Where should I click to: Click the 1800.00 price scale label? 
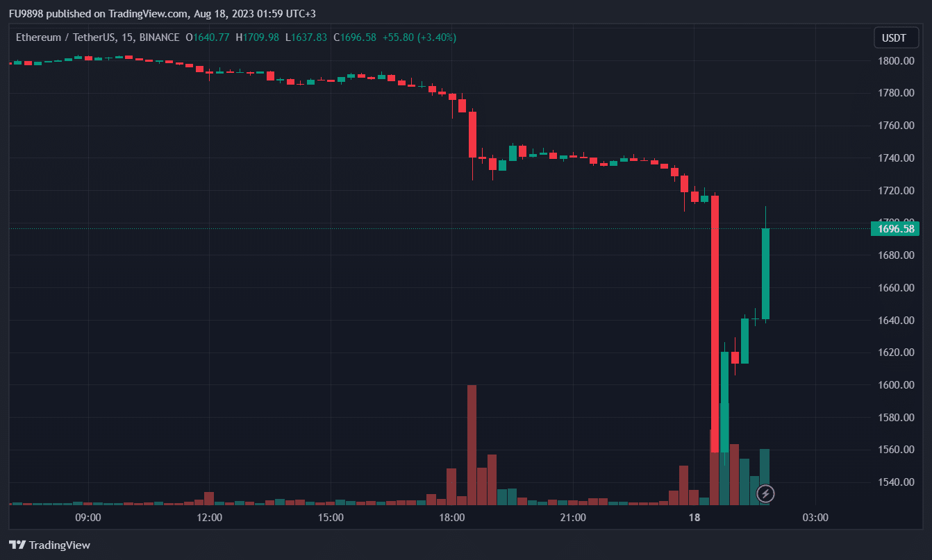click(x=894, y=61)
